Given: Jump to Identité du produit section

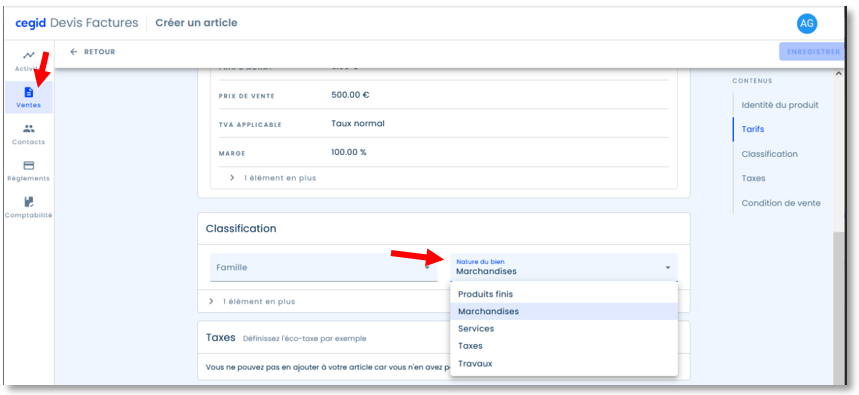Looking at the screenshot, I should pyautogui.click(x=780, y=105).
